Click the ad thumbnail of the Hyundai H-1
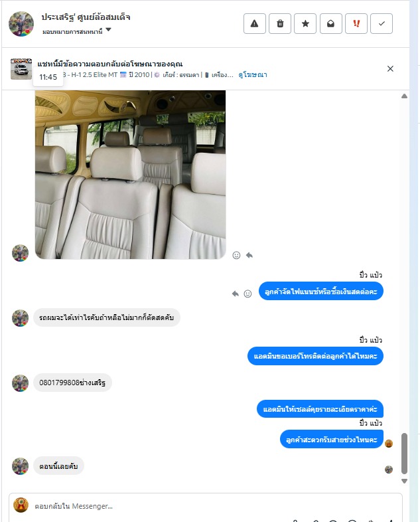 tap(21, 69)
